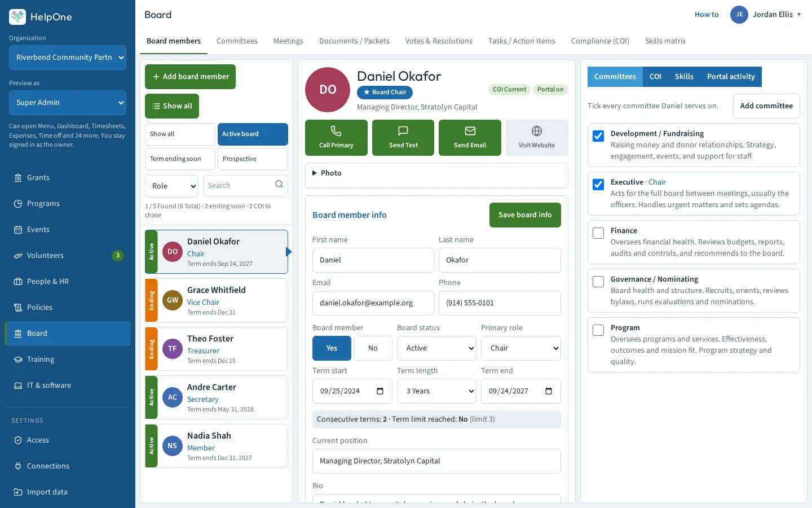
Task: Click the phone icon on Call Primary
Action: (x=336, y=131)
